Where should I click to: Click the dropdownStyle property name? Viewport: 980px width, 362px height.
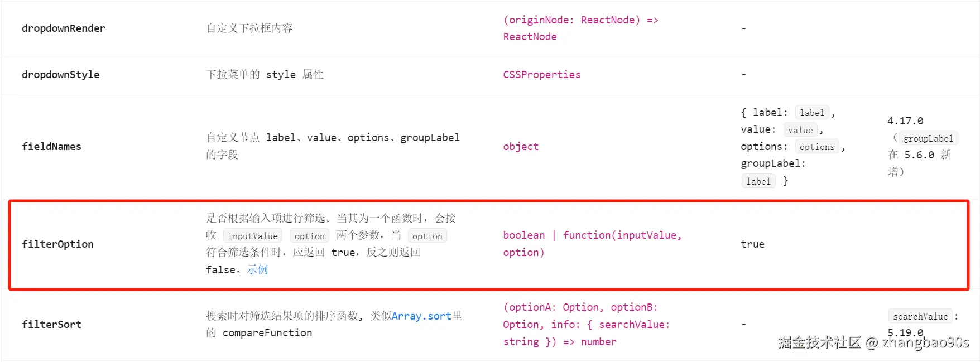[60, 75]
